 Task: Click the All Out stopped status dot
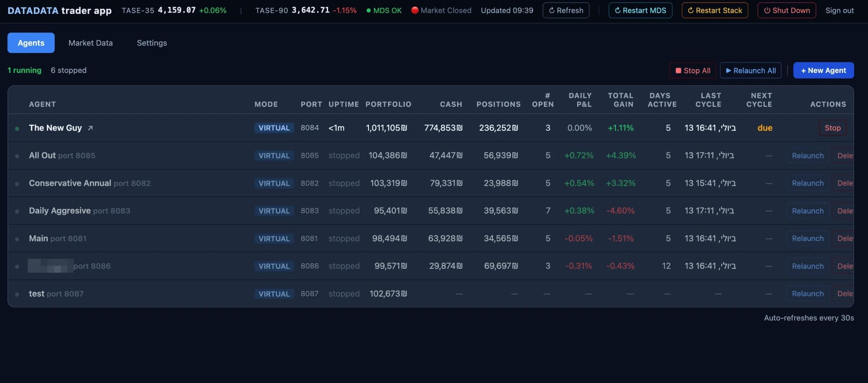(17, 156)
